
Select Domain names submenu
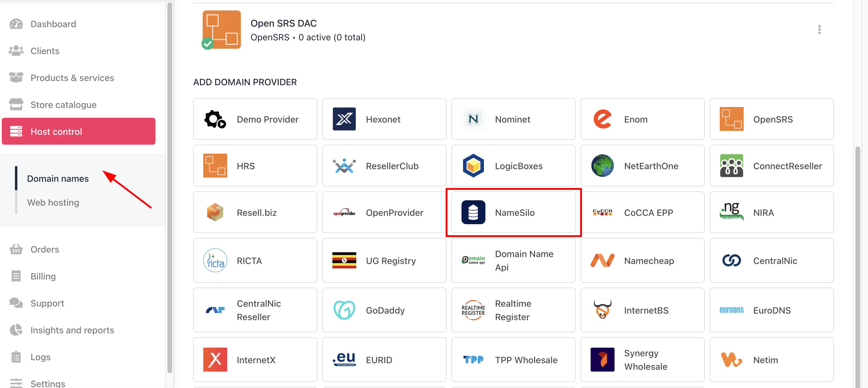(58, 179)
